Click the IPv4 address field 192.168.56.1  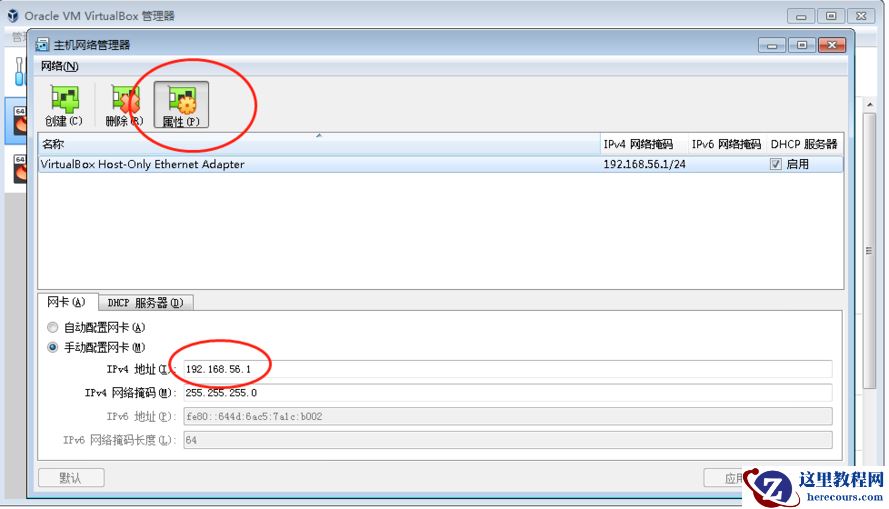pyautogui.click(x=507, y=369)
